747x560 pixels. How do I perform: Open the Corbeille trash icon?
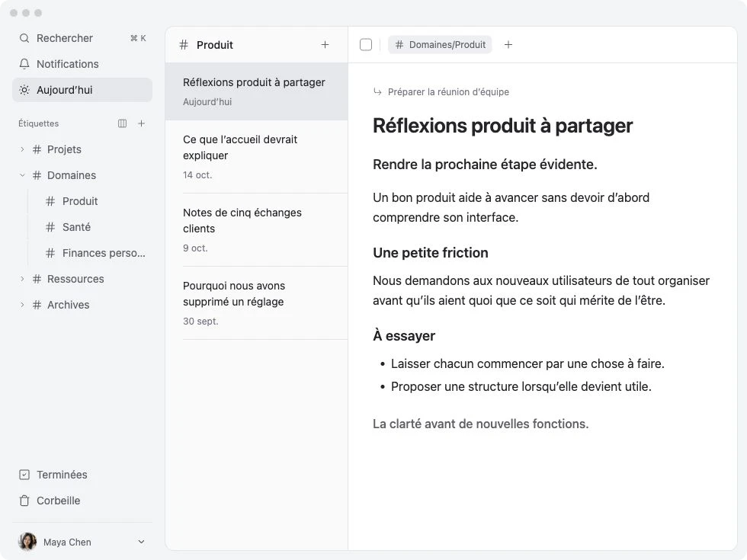24,501
